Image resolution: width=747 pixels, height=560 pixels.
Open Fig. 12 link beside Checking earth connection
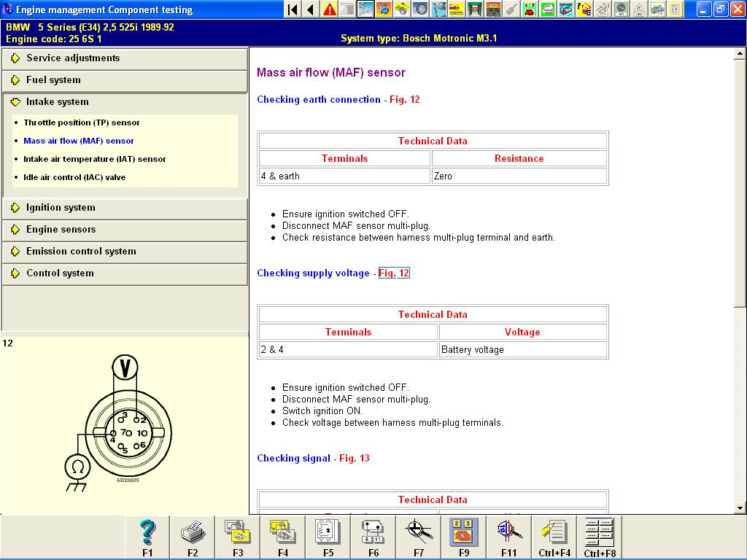(404, 99)
